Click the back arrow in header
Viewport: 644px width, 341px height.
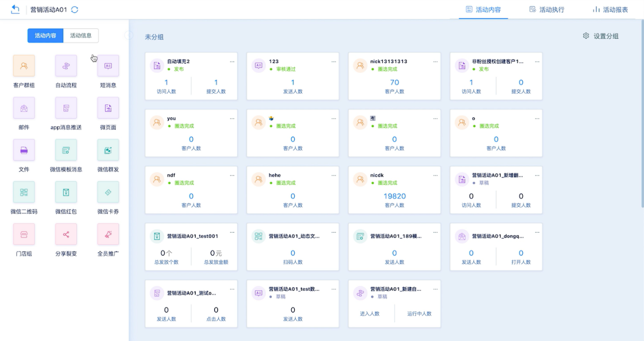coord(15,9)
